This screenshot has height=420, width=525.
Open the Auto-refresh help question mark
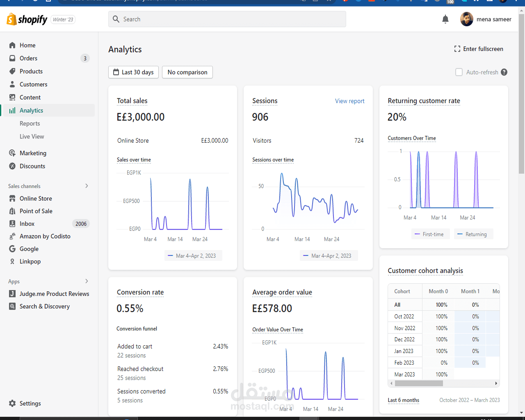[504, 72]
